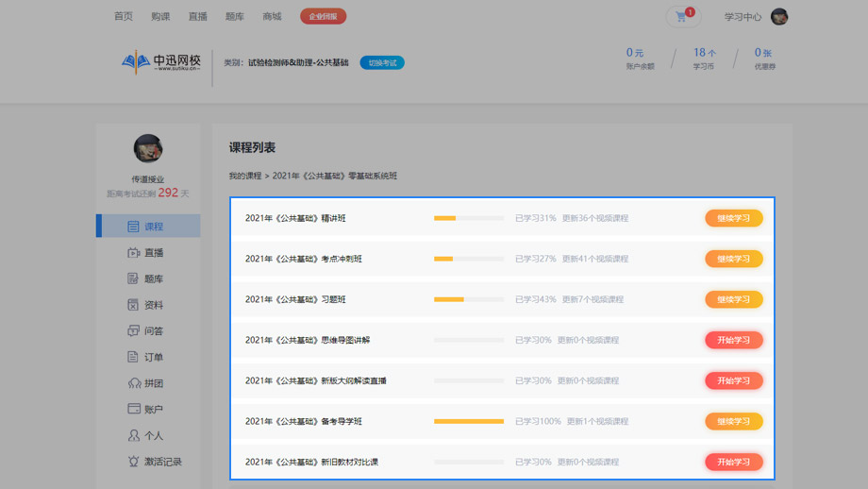This screenshot has height=489, width=868.
Task: Open the 激活记录 sidebar icon
Action: [133, 462]
